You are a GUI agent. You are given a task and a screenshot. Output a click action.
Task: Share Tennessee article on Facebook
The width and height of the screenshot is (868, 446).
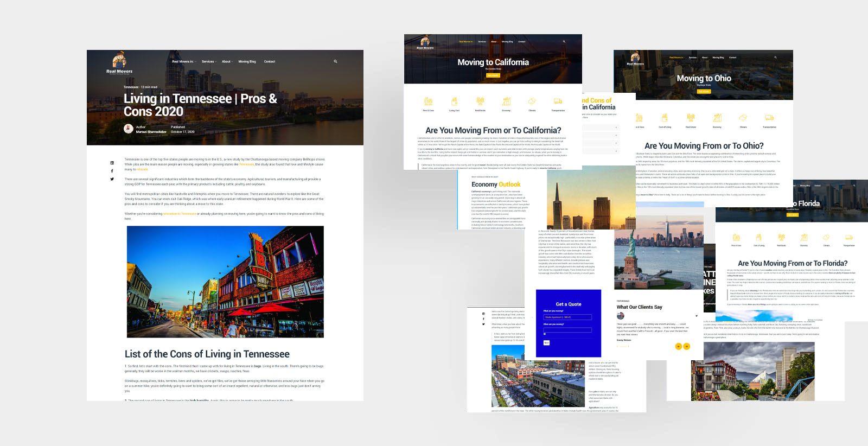(112, 171)
